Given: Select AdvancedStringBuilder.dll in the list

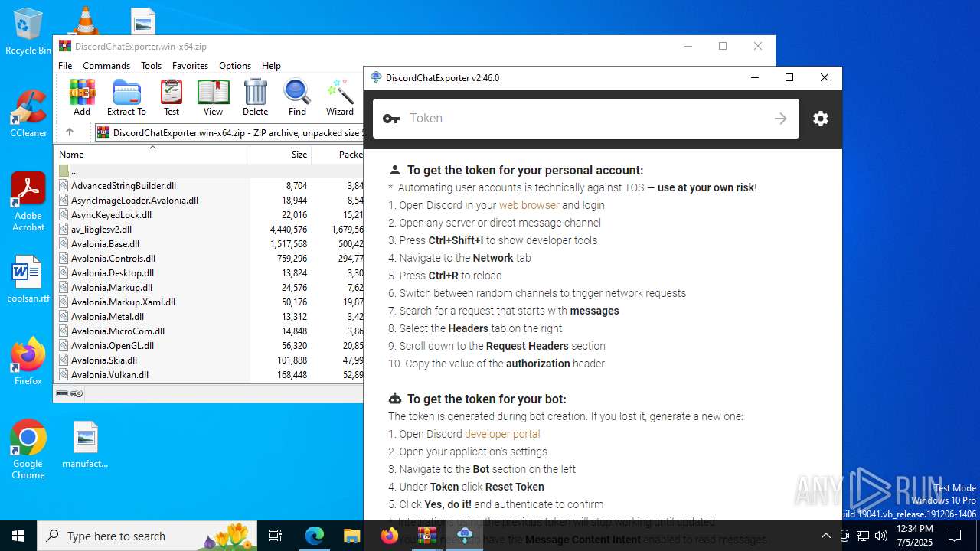Looking at the screenshot, I should [x=208, y=185].
